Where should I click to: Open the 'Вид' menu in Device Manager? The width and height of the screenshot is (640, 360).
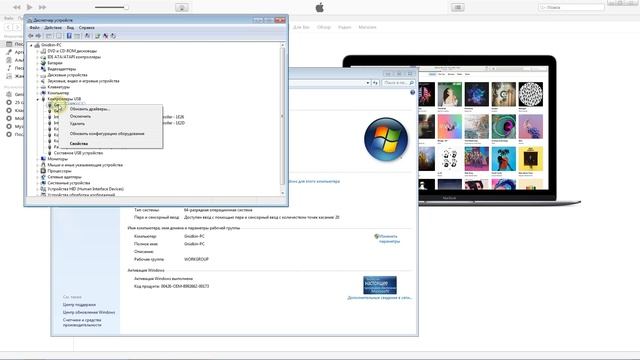point(70,28)
